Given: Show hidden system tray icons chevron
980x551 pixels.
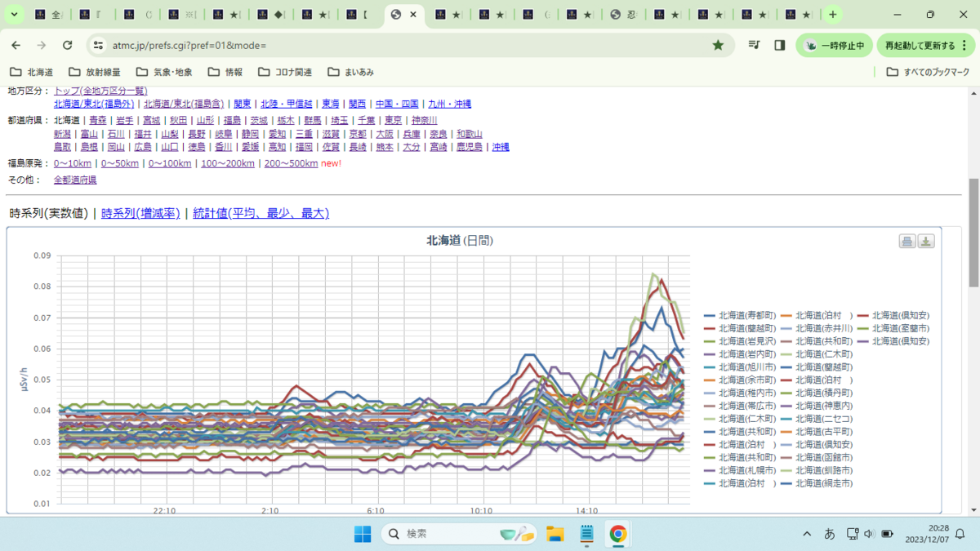Looking at the screenshot, I should pos(807,534).
